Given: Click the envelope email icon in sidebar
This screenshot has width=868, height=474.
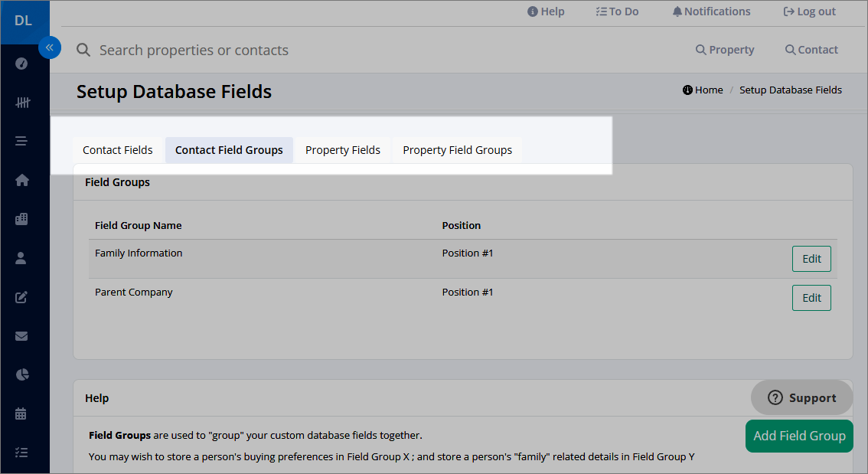Looking at the screenshot, I should (x=21, y=336).
